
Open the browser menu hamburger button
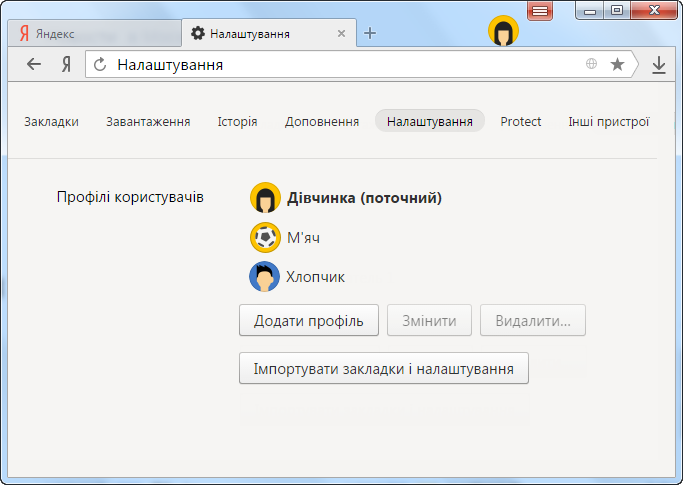pyautogui.click(x=540, y=10)
